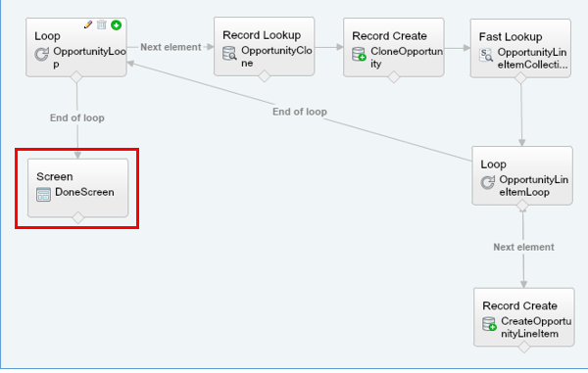Viewport: 588px width, 373px height.
Task: Select the Record Lookup heading on the OpportunityClone node
Action: [262, 35]
